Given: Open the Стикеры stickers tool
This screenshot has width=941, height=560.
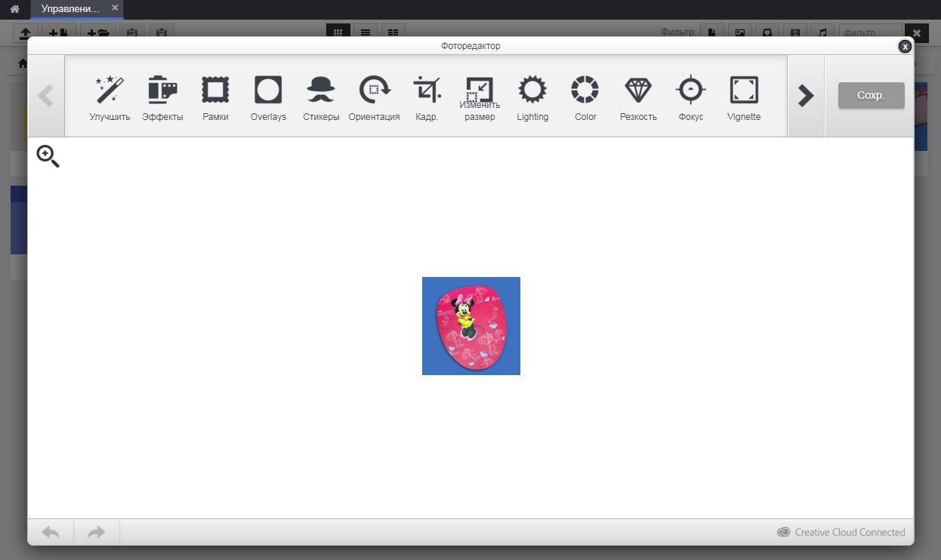Looking at the screenshot, I should 321,98.
